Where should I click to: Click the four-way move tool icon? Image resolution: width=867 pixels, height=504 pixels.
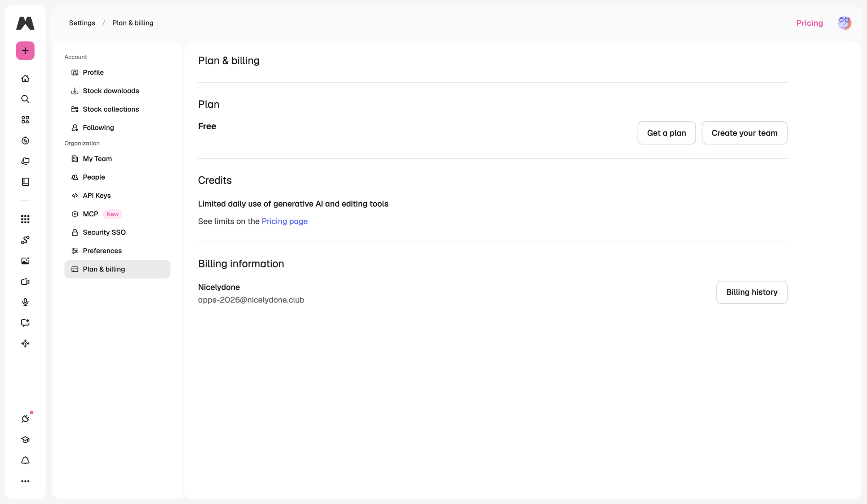(x=25, y=344)
